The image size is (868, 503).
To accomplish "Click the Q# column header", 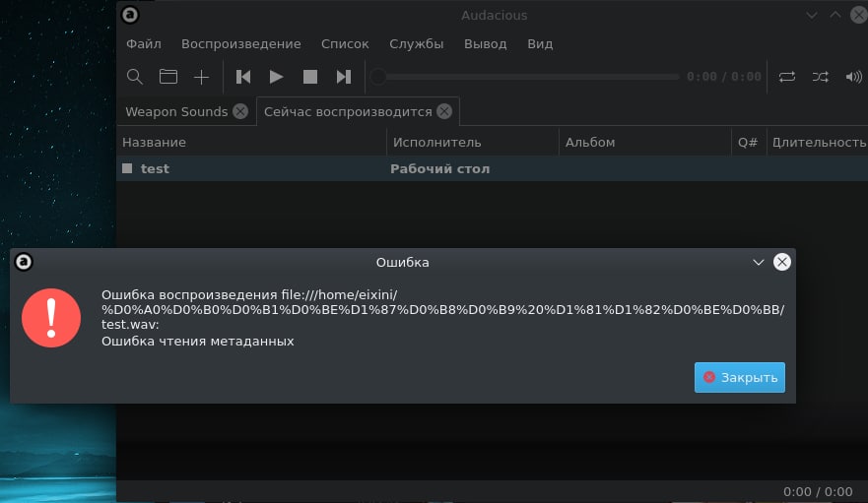I will click(749, 142).
